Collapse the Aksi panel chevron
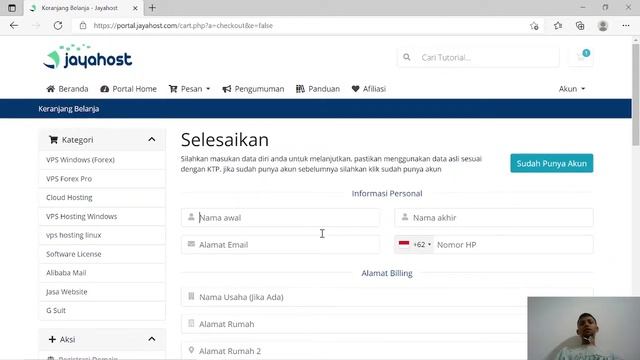Screen dimensions: 640x360 click(152, 339)
